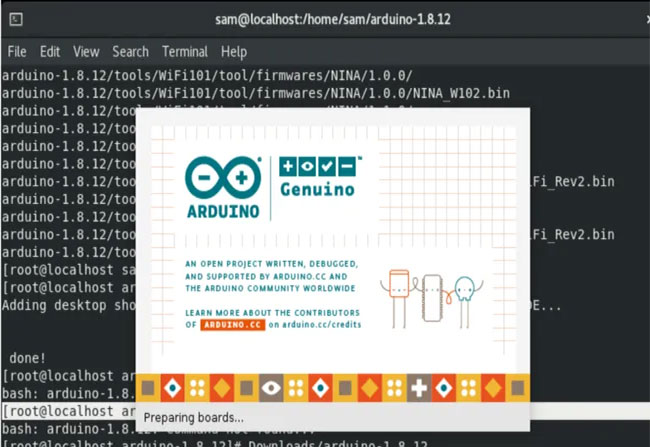
Task: Click 'LEARN MORE ABOUT THE CONTRIBUTORS' text
Action: [x=272, y=313]
